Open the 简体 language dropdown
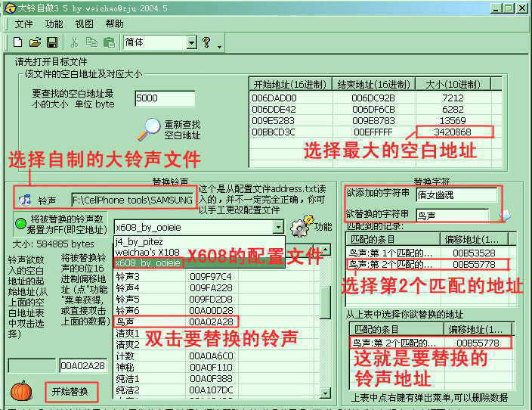 [191, 42]
